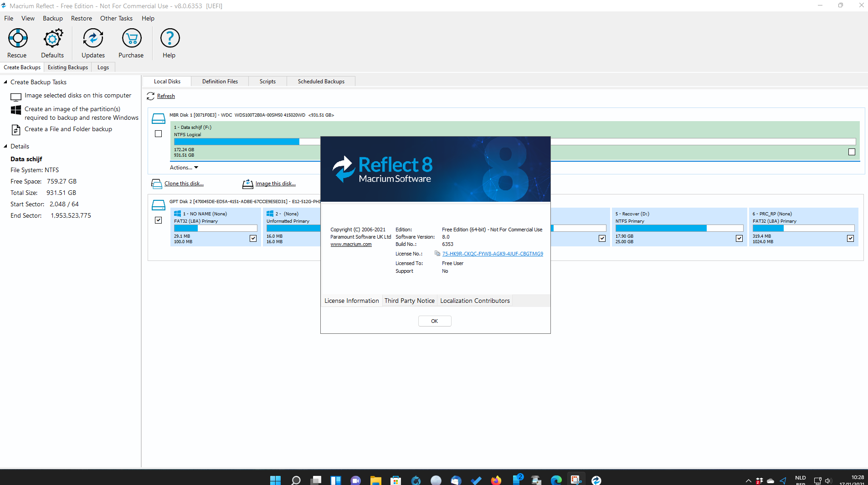Open the Actions dropdown for Disk 1
This screenshot has height=485, width=868.
pos(184,168)
